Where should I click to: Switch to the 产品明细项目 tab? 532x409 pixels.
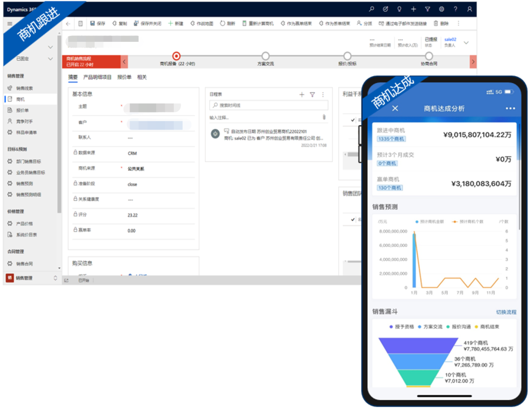click(98, 77)
